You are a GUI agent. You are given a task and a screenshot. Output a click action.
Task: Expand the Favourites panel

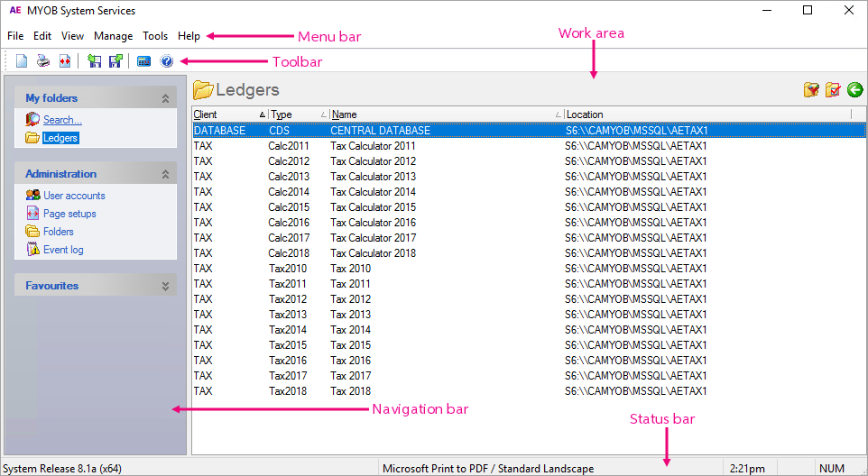165,286
